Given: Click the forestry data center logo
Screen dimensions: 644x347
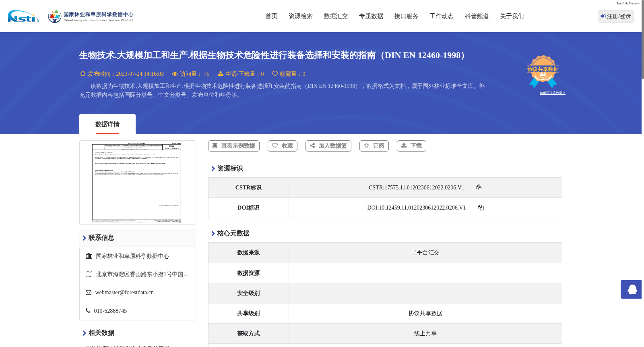Looking at the screenshot, I should coord(91,16).
